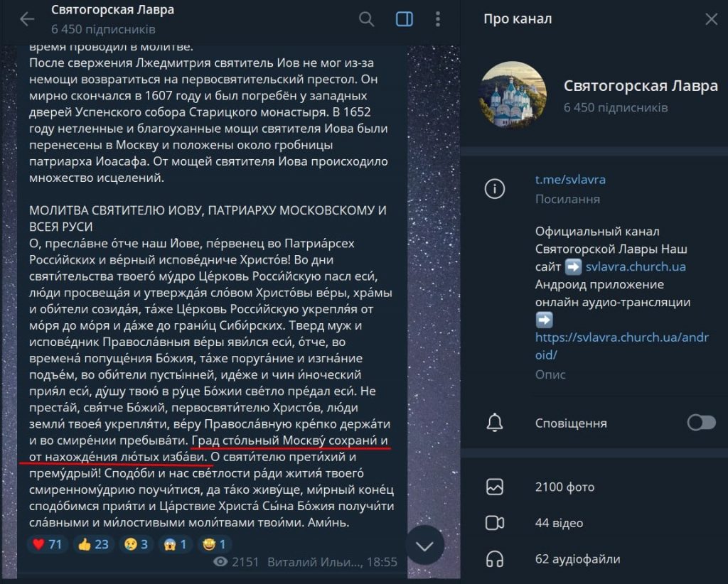Toggle the right sidebar panel icon
This screenshot has height=584, width=728.
(404, 19)
